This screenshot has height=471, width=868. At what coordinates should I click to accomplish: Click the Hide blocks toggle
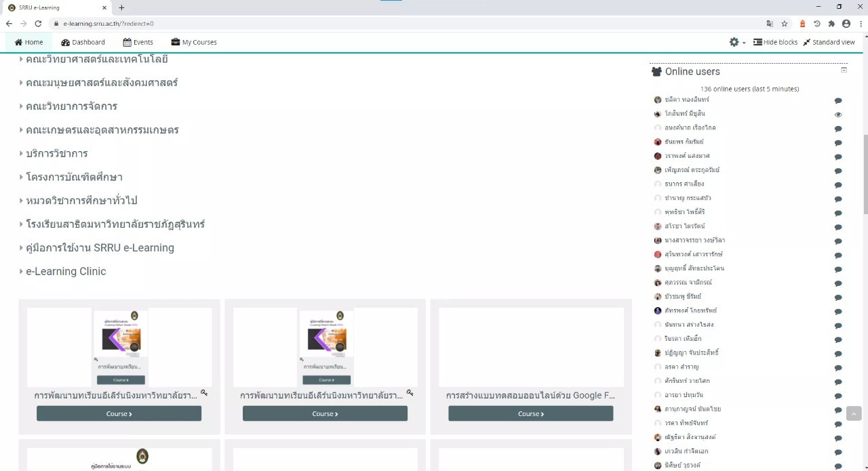pos(775,42)
